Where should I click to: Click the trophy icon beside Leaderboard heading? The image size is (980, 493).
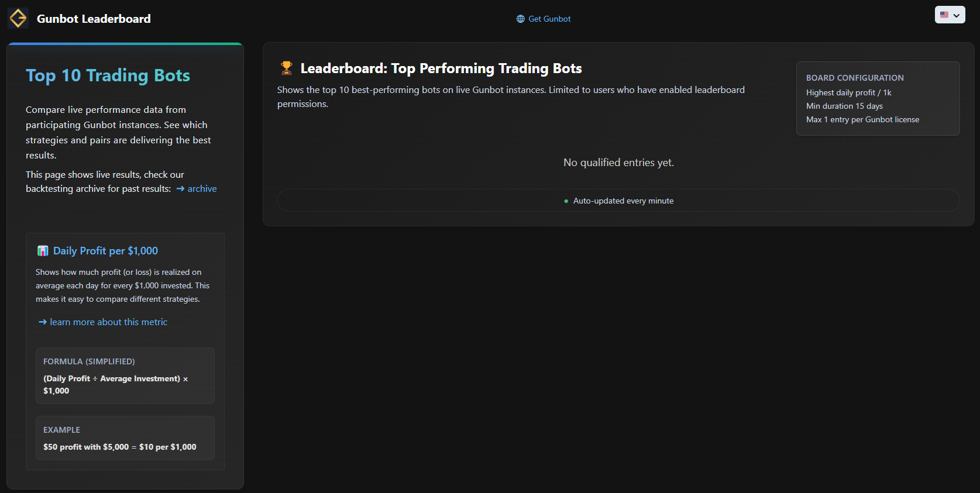coord(286,68)
